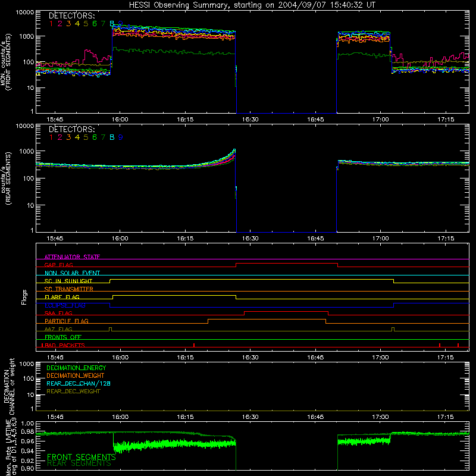Click 16:30 tick label under front segments plot
The width and height of the screenshot is (476, 476).
tap(250, 120)
